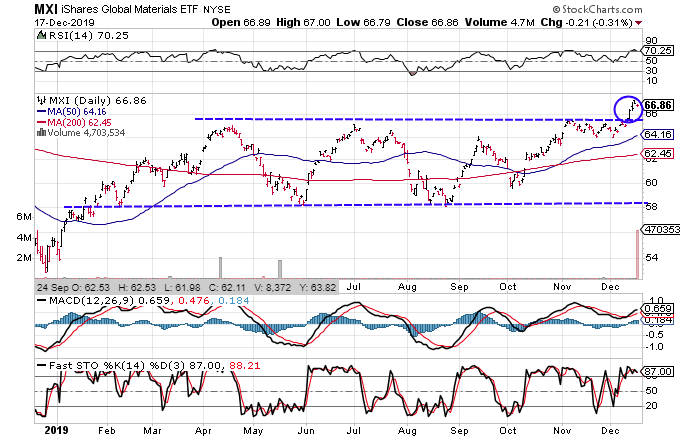The height and width of the screenshot is (440, 680).
Task: Click the 87.00 stochastic label on right axis
Action: click(x=658, y=372)
